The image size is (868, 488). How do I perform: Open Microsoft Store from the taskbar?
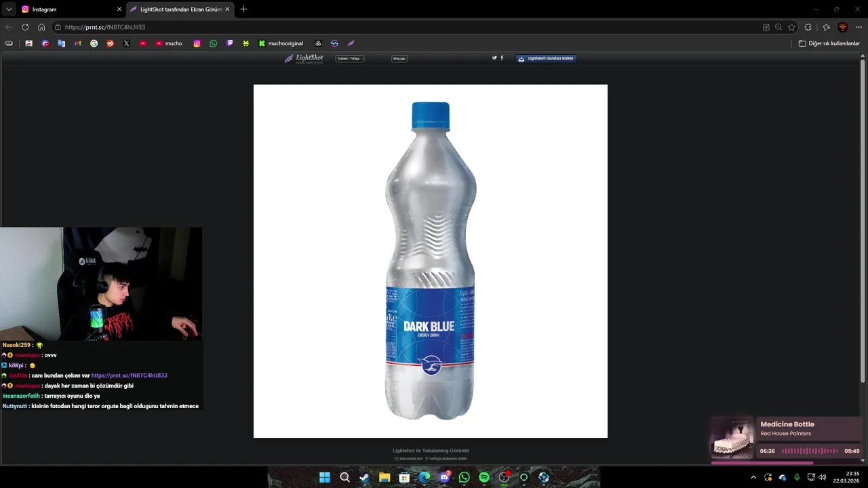coord(404,477)
